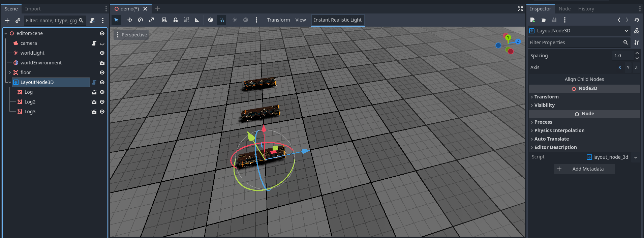The height and width of the screenshot is (238, 644).
Task: Select Y axis option
Action: pyautogui.click(x=628, y=67)
